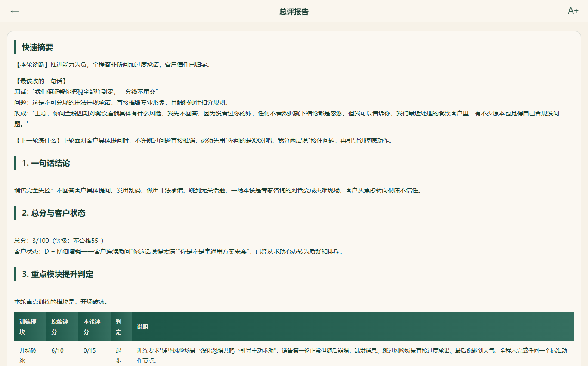
Task: Select the 原话 quote line
Action: (x=87, y=92)
